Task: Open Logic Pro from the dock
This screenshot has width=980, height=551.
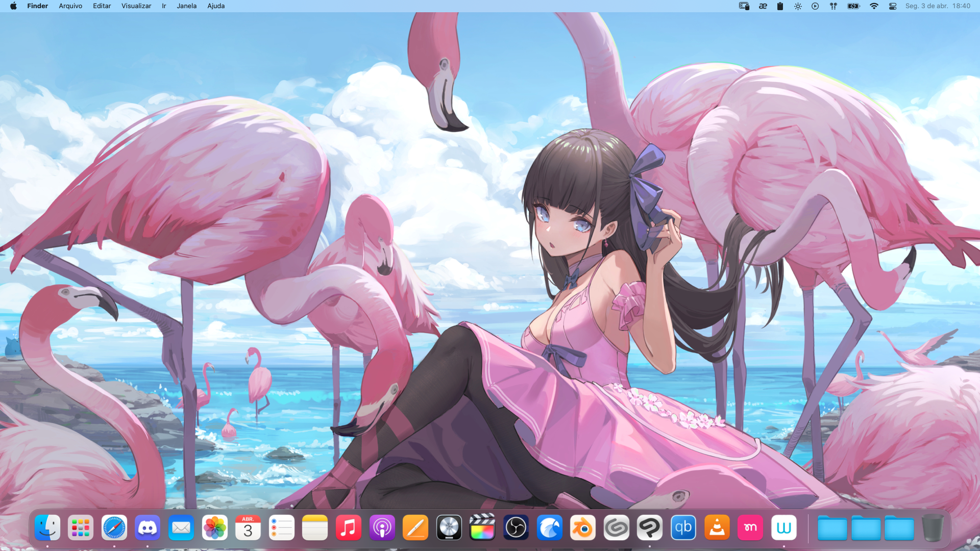Action: (449, 528)
